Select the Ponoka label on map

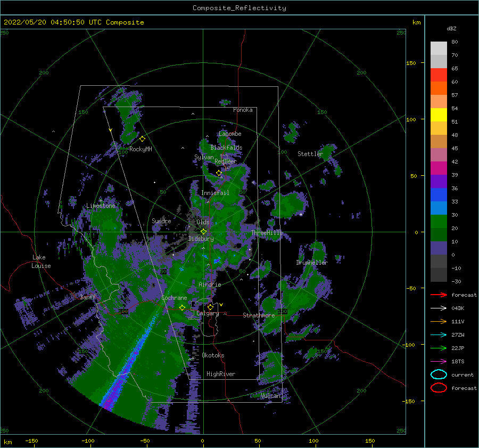pyautogui.click(x=243, y=110)
